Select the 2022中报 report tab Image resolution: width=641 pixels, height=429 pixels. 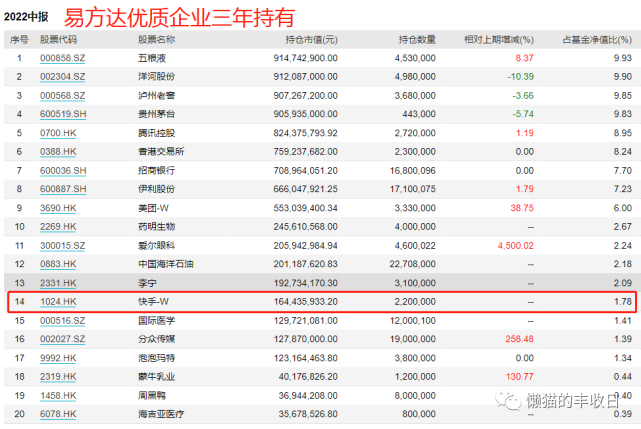point(26,17)
